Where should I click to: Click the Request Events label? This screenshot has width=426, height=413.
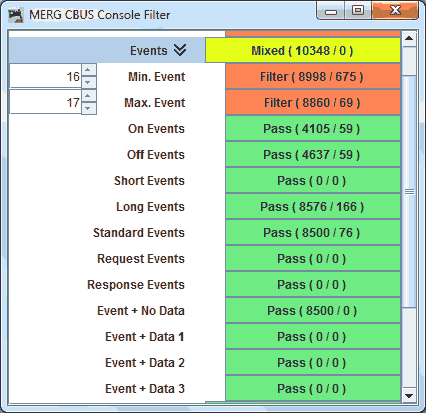click(x=141, y=259)
